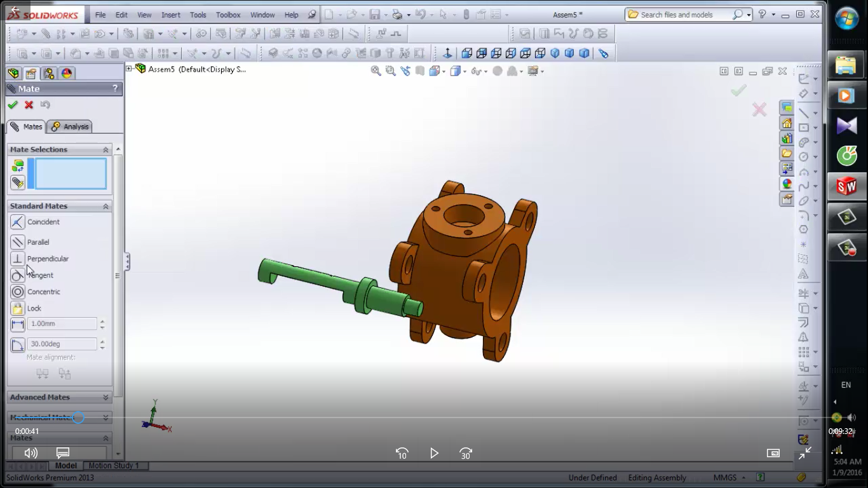Open the view orientation dropdown arrow
868x488 pixels.
[x=444, y=72]
